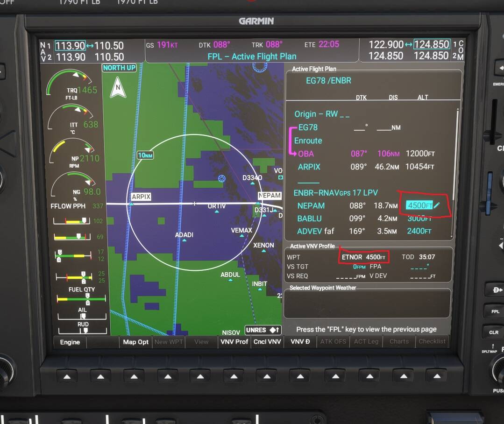This screenshot has width=504, height=424.
Task: Select the NEPAM waypoint in the flight plan
Action: pyautogui.click(x=311, y=205)
